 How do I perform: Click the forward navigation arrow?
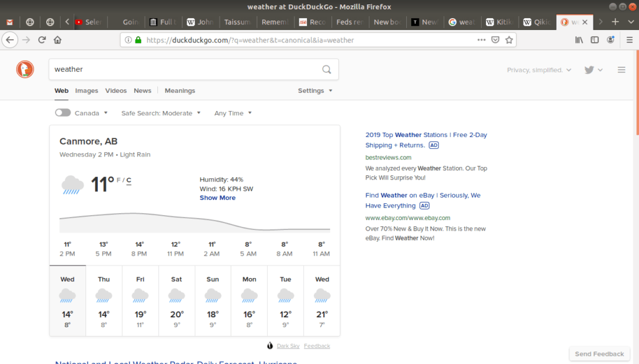[26, 40]
